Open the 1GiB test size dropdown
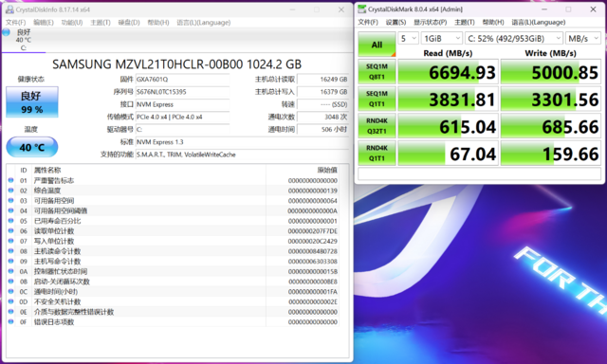This screenshot has height=364, width=607. pyautogui.click(x=442, y=38)
